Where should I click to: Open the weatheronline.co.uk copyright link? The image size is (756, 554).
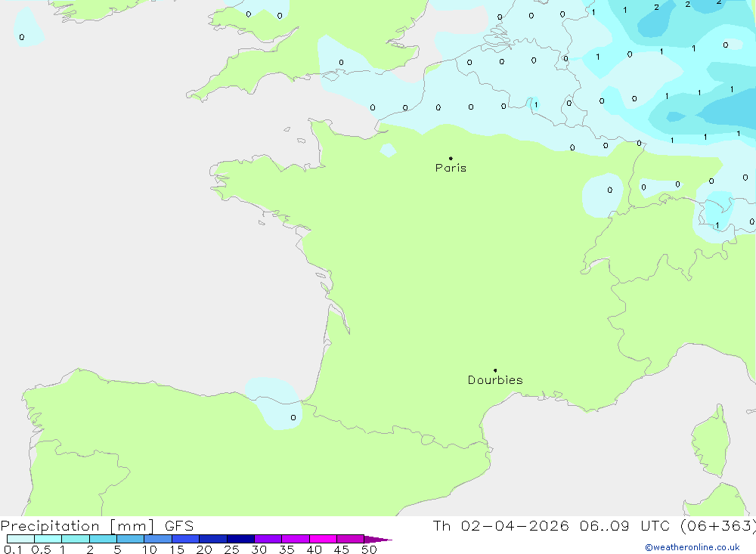click(x=692, y=547)
